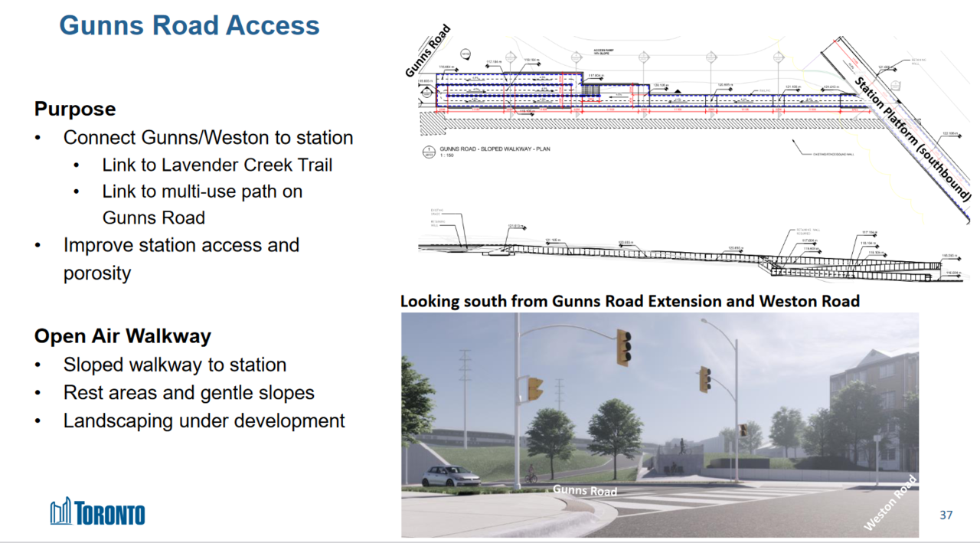Click the Gunns Road Access title
Image resolution: width=980 pixels, height=543 pixels.
pyautogui.click(x=189, y=25)
